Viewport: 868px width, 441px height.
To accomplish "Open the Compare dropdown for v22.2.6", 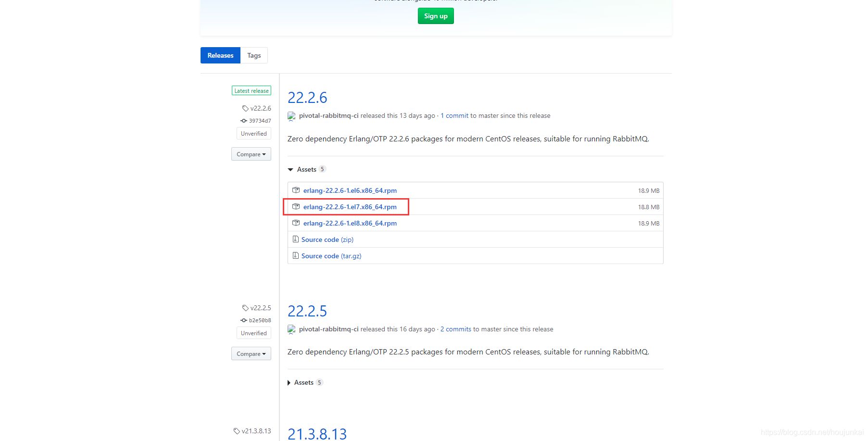I will click(x=251, y=154).
